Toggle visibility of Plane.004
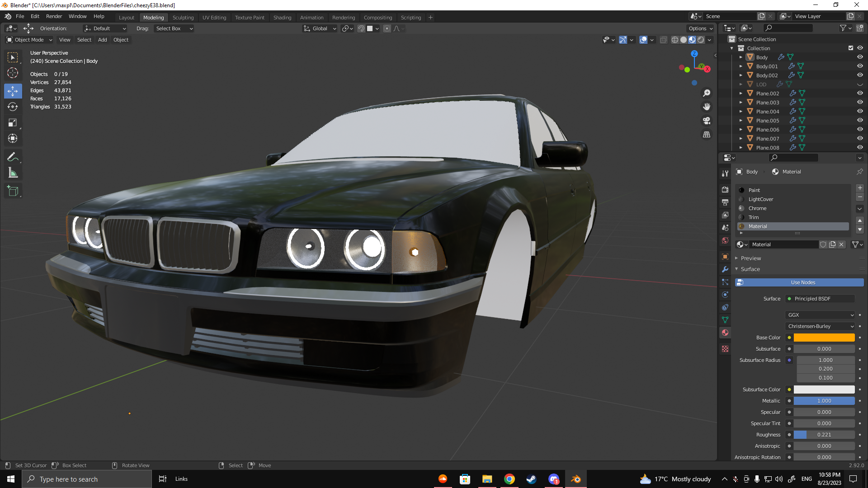This screenshot has width=868, height=488. 860,112
